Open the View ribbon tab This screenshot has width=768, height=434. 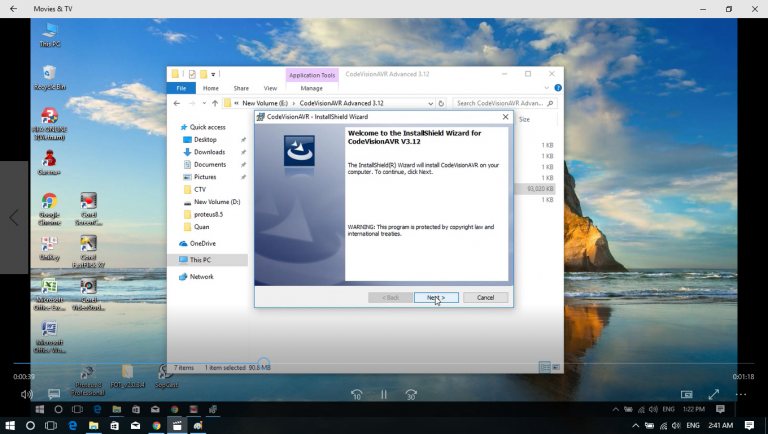[x=270, y=88]
